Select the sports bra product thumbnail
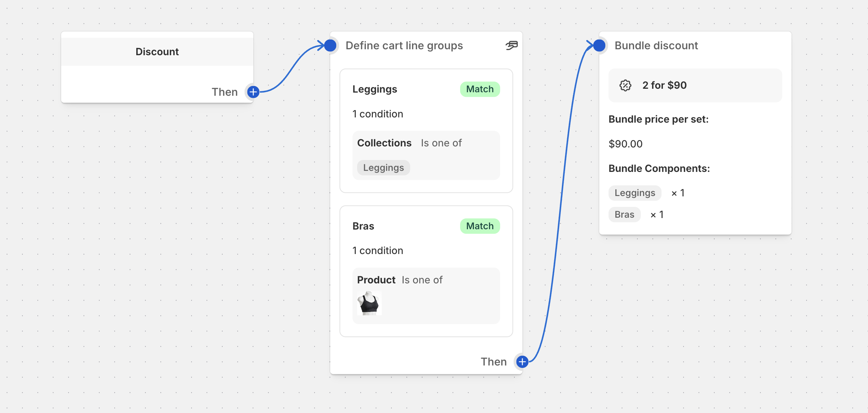The height and width of the screenshot is (413, 868). click(x=369, y=303)
